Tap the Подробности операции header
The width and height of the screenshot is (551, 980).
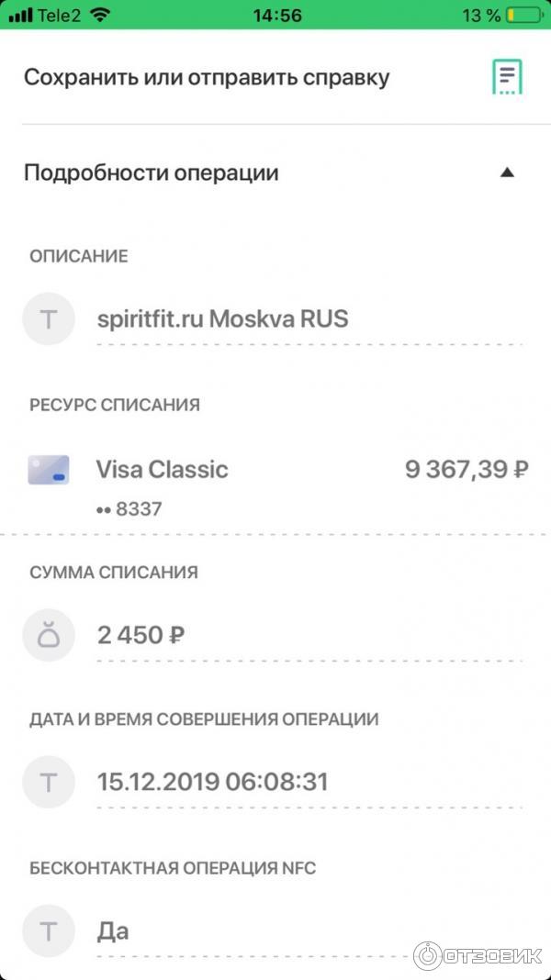point(152,173)
